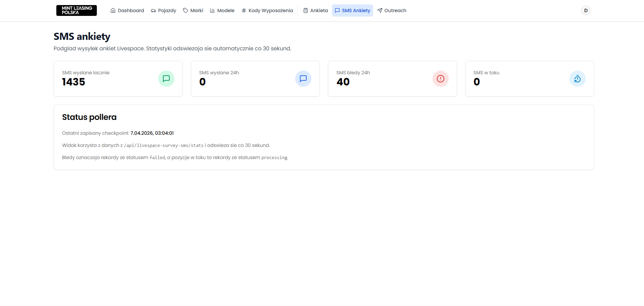644x306 pixels.
Task: Click the SMS wyslane 24h label
Action: (x=219, y=73)
